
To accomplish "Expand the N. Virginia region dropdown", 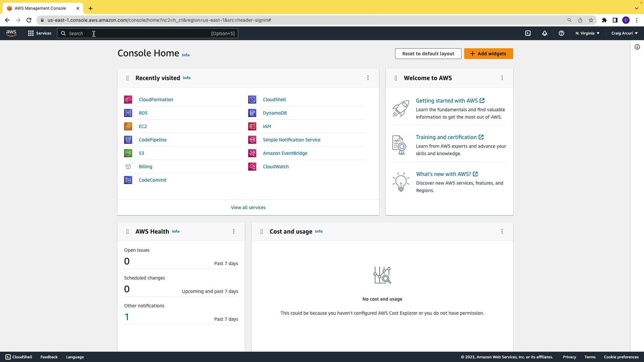I will pos(587,33).
